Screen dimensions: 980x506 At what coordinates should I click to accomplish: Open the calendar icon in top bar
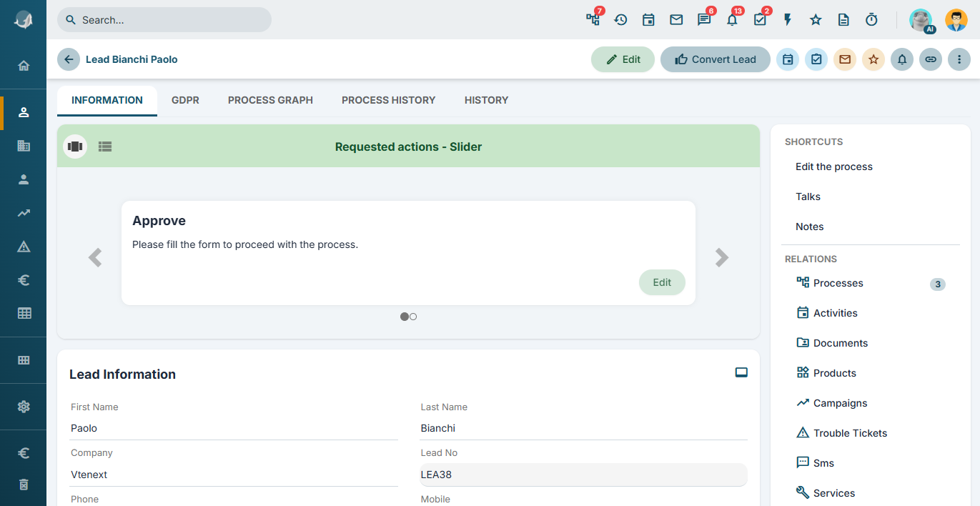pos(648,20)
